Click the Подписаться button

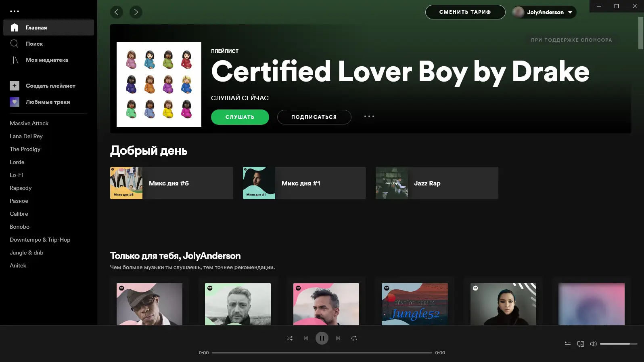click(x=314, y=117)
